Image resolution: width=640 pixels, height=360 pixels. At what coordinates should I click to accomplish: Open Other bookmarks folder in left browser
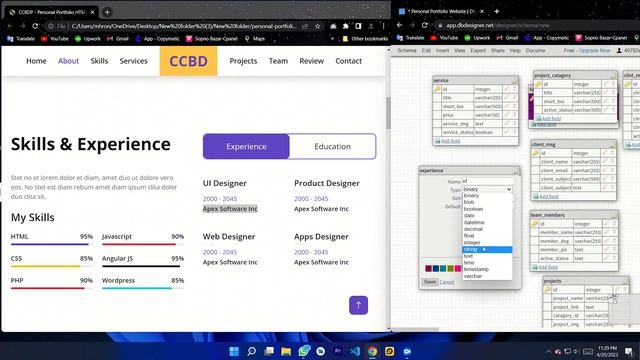point(365,39)
